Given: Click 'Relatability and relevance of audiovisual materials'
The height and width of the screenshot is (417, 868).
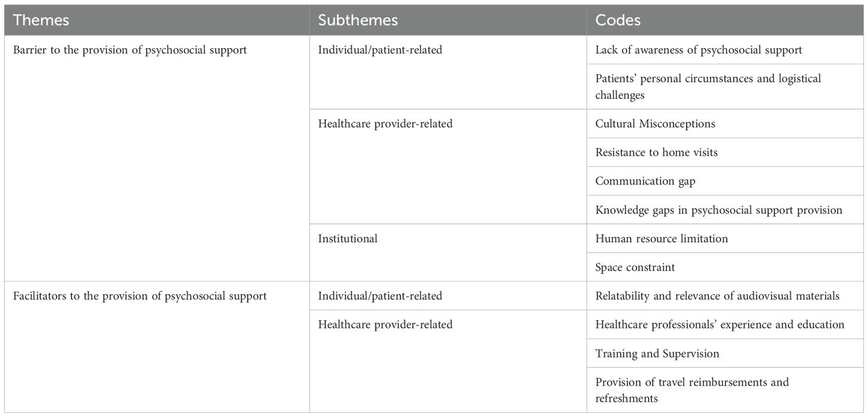Looking at the screenshot, I should click(717, 296).
